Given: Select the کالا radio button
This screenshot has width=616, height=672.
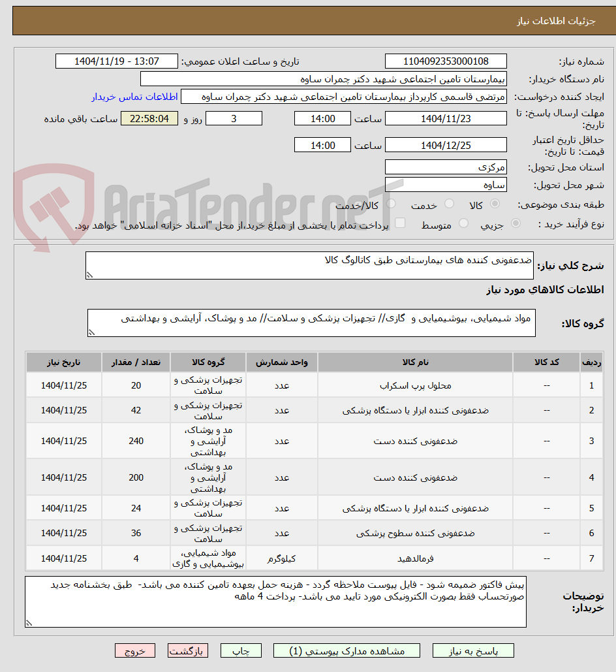Looking at the screenshot, I should [x=495, y=204].
